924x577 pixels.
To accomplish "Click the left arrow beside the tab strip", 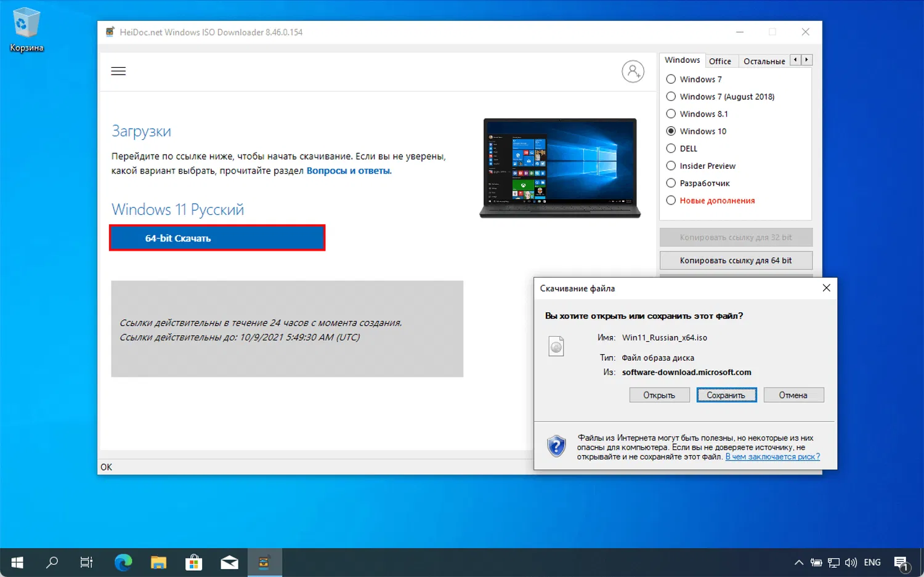I will pyautogui.click(x=795, y=60).
